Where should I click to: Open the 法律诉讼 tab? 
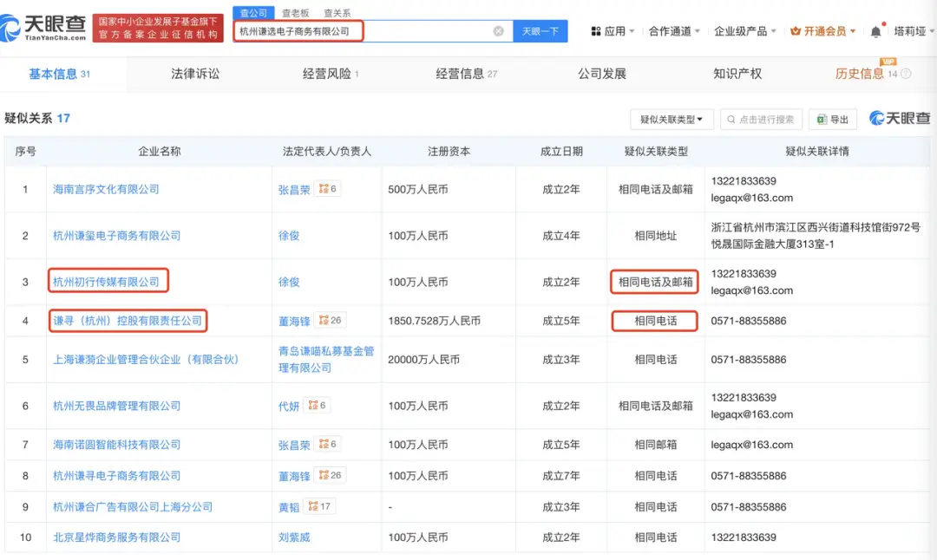194,74
